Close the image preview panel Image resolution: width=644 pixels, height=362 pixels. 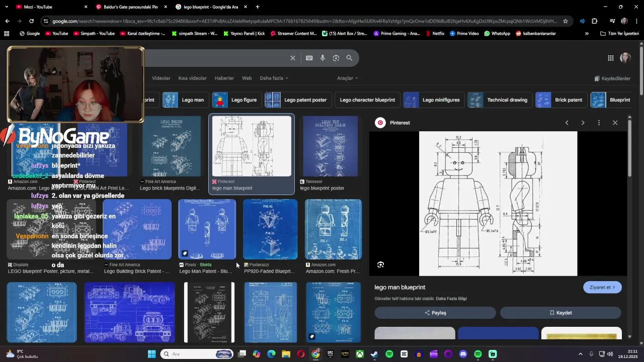click(615, 123)
